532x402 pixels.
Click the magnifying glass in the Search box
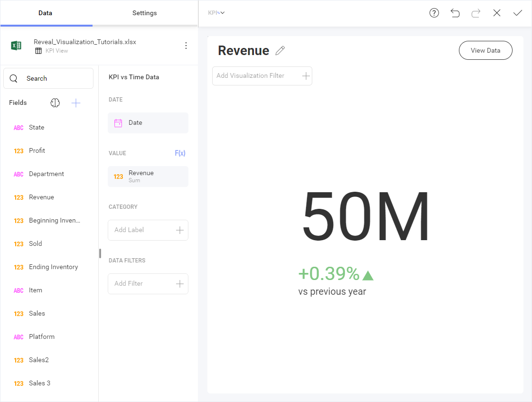pos(13,78)
